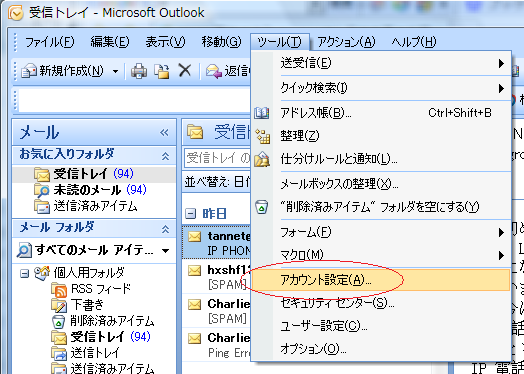Collapse the 個人用フォルダ tree node

point(24,274)
